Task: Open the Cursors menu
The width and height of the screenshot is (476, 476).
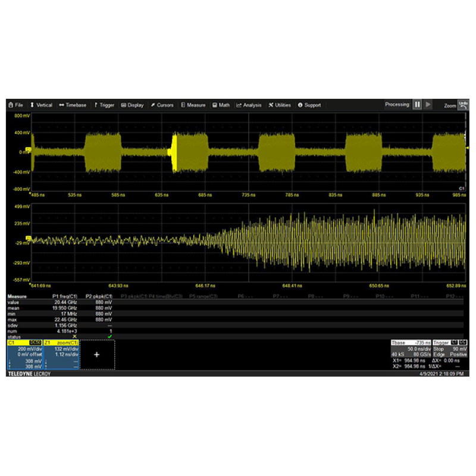Action: click(161, 105)
